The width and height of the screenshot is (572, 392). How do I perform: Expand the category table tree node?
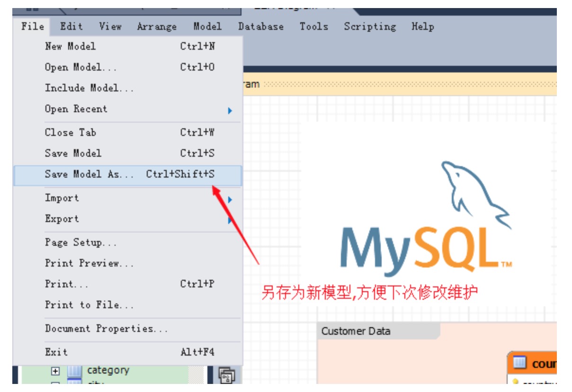click(x=55, y=371)
